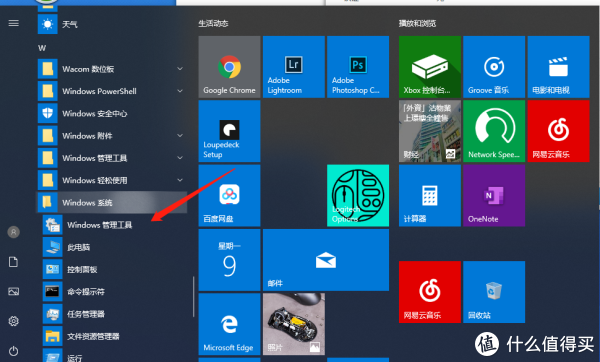The width and height of the screenshot is (600, 362).
Task: Open the Network Speed Test tile
Action: (x=494, y=131)
